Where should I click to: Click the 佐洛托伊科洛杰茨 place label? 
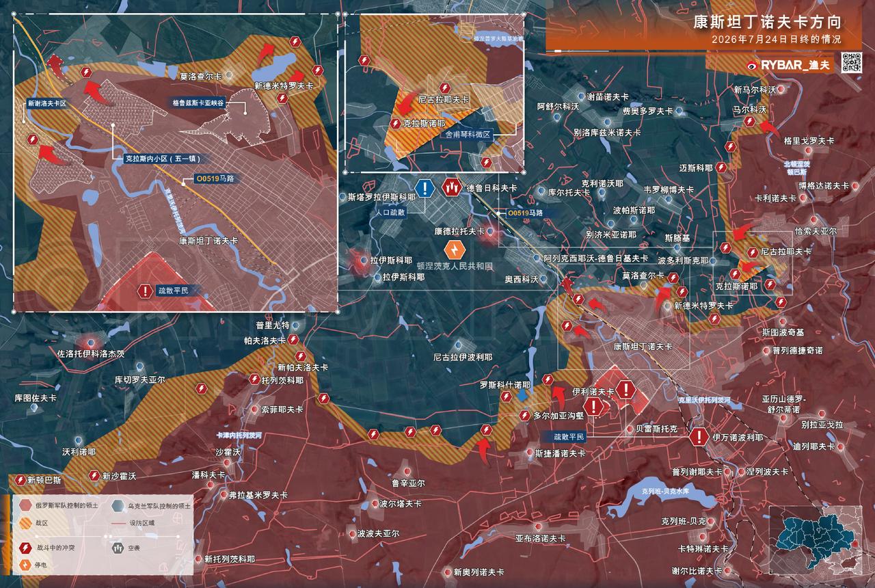91,354
